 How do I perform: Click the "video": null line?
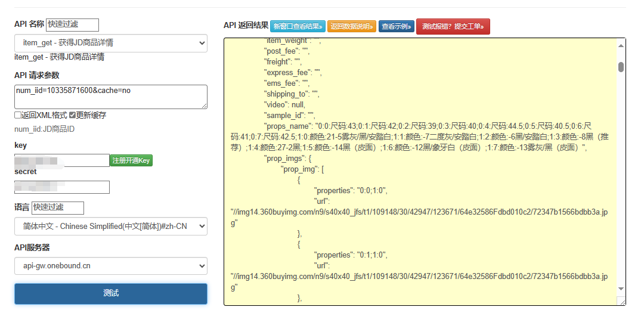[284, 105]
